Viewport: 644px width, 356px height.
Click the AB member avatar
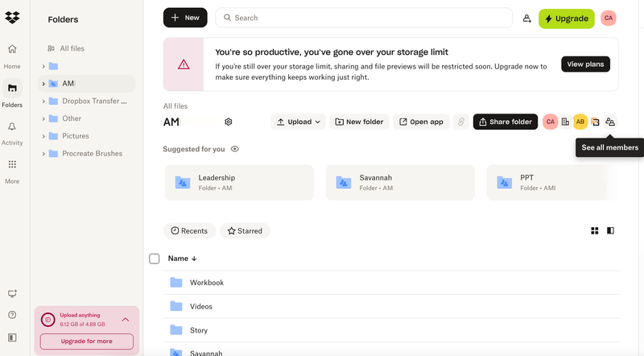pyautogui.click(x=580, y=122)
